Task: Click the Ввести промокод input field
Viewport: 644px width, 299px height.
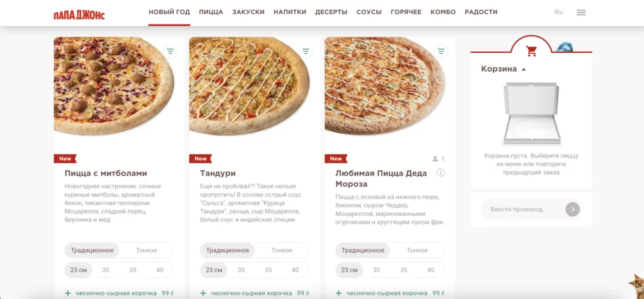Action: pyautogui.click(x=523, y=209)
